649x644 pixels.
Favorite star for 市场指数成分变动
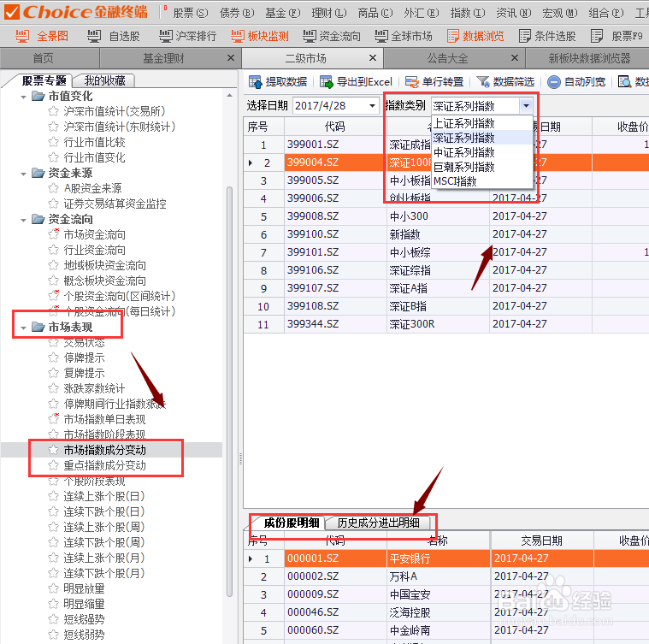pyautogui.click(x=53, y=450)
